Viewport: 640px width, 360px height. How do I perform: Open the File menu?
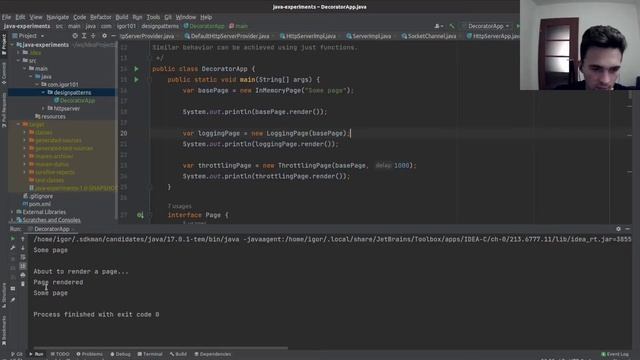click(7, 17)
